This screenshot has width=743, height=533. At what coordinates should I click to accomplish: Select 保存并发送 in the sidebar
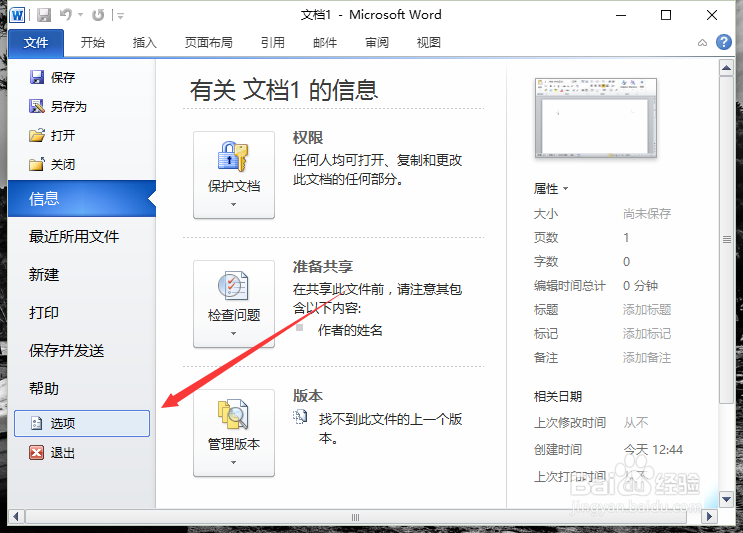(66, 351)
